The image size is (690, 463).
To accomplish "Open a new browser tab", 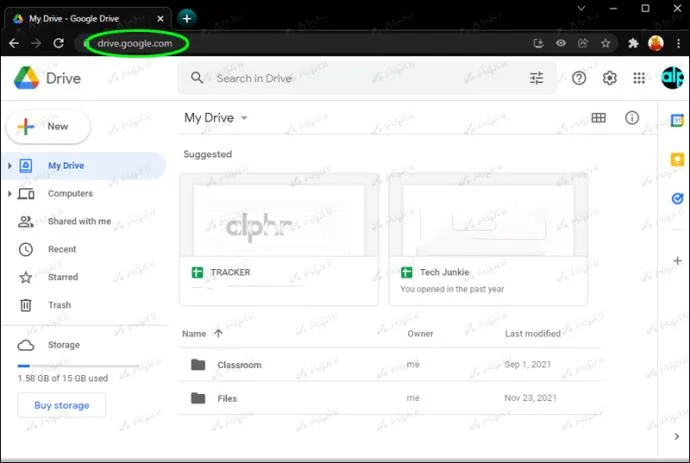I will click(x=187, y=18).
